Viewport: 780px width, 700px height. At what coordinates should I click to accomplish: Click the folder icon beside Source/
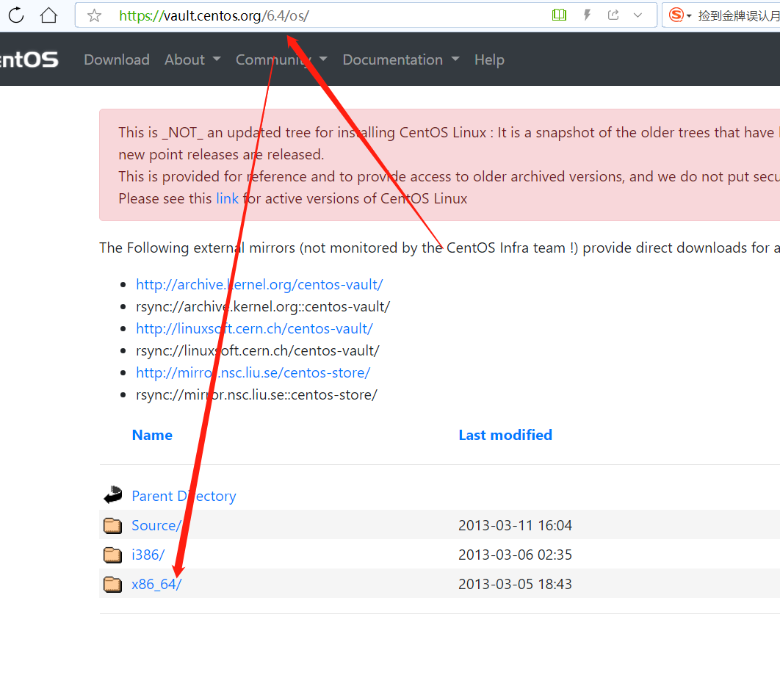(x=113, y=525)
